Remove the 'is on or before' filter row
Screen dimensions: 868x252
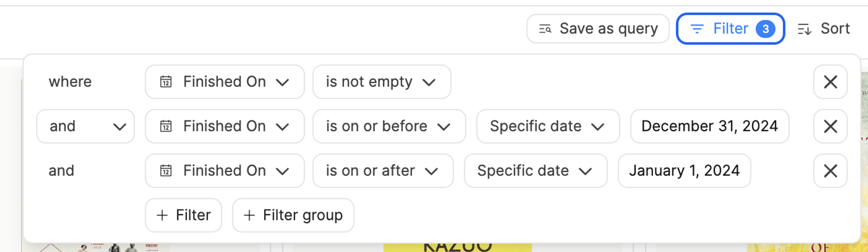click(x=830, y=126)
